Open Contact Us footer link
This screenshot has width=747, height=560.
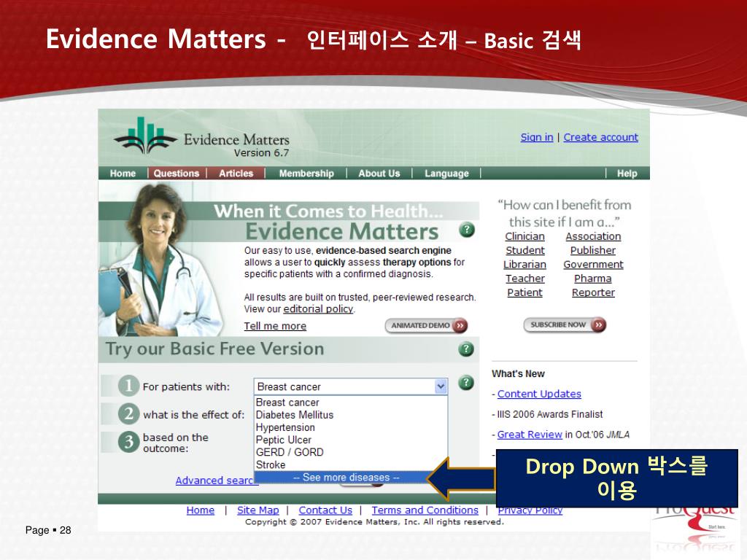tap(325, 510)
